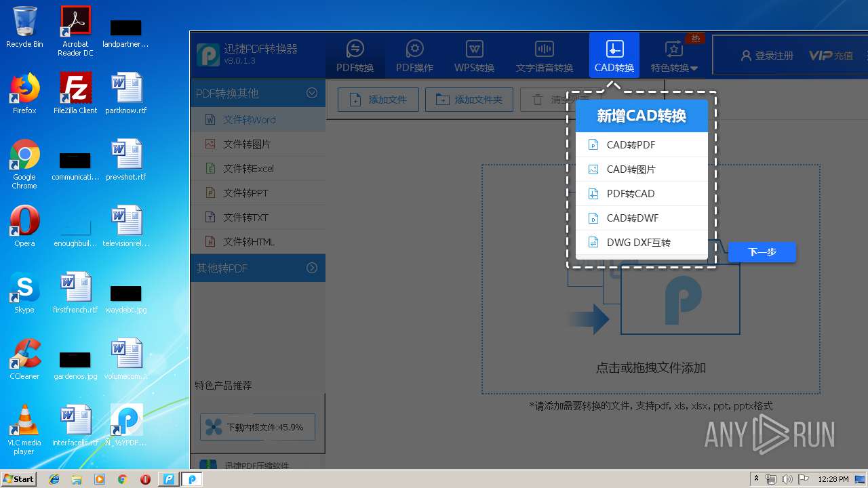The height and width of the screenshot is (488, 868).
Task: Click the 文字语音转换 waveform icon
Action: 544,49
